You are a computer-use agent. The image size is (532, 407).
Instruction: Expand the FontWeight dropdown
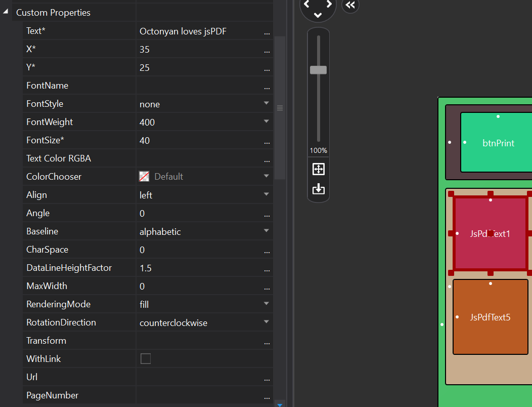267,121
